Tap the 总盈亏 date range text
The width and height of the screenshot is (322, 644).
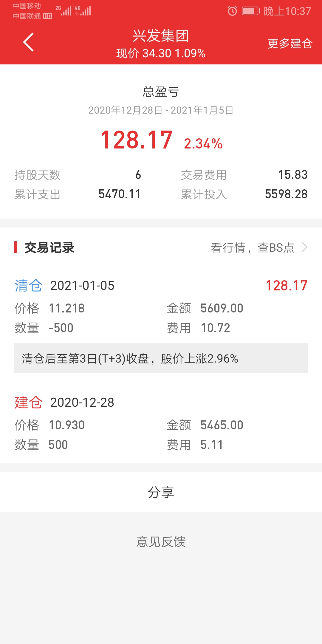click(161, 110)
